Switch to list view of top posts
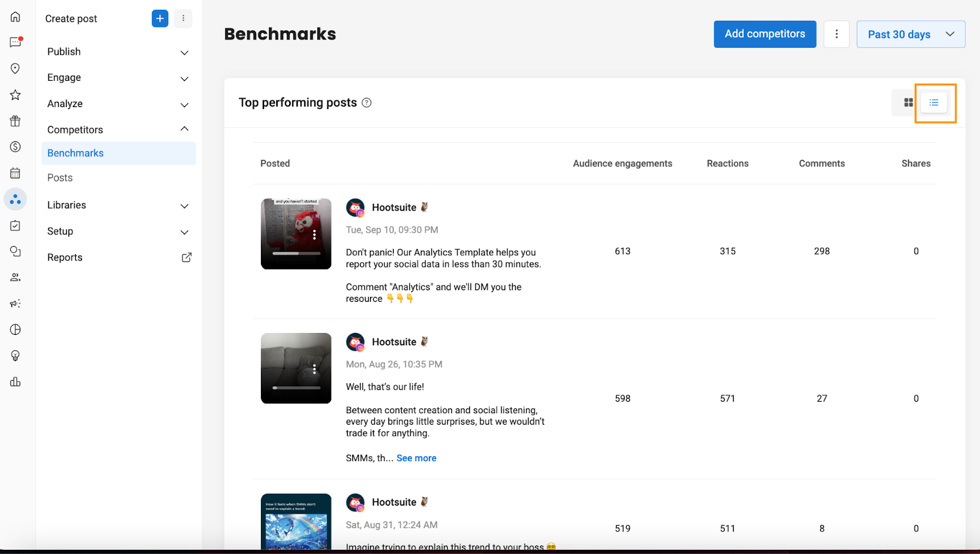Viewport: 980px width, 554px height. [x=933, y=103]
